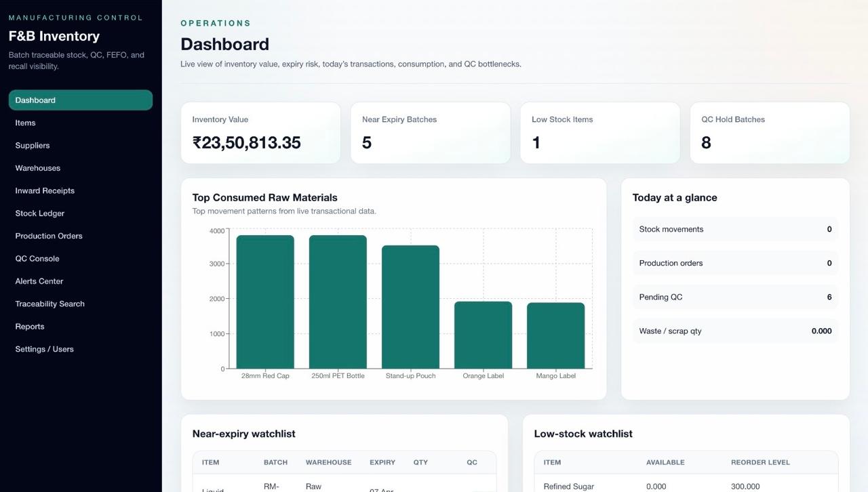Click the Pending QC row in Today at a glance
Viewport: 868px width, 492px height.
point(735,297)
